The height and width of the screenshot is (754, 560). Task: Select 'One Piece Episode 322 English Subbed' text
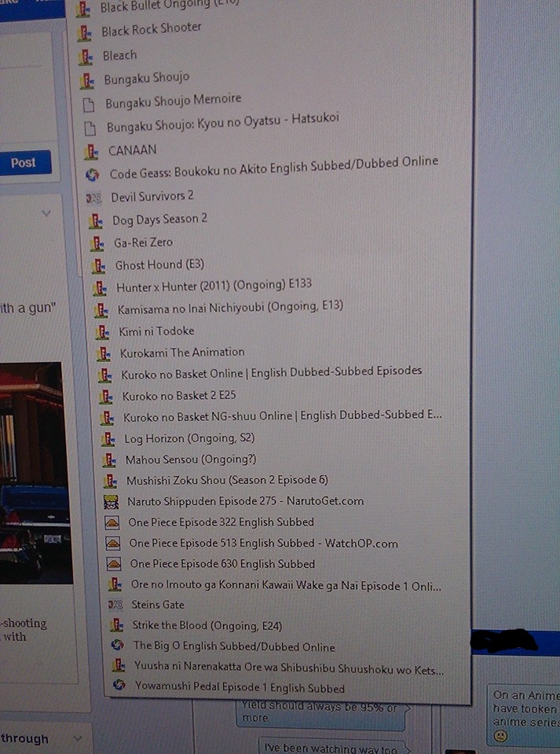[x=221, y=522]
